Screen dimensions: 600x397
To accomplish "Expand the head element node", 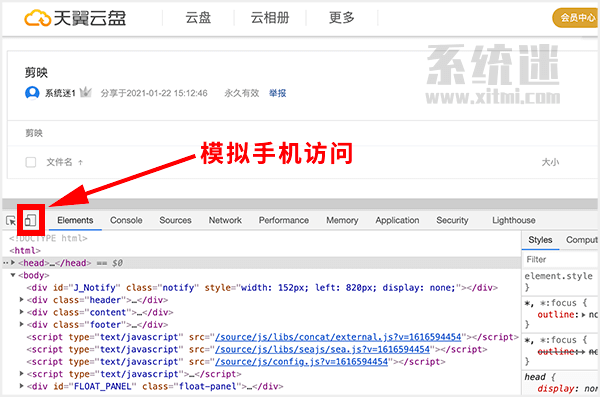I will click(x=13, y=263).
